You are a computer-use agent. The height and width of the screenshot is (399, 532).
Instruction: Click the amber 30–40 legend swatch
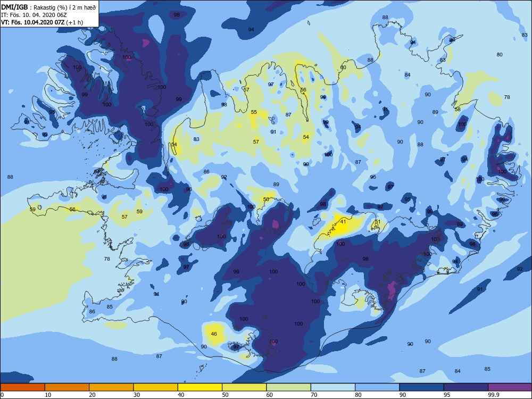[155, 387]
